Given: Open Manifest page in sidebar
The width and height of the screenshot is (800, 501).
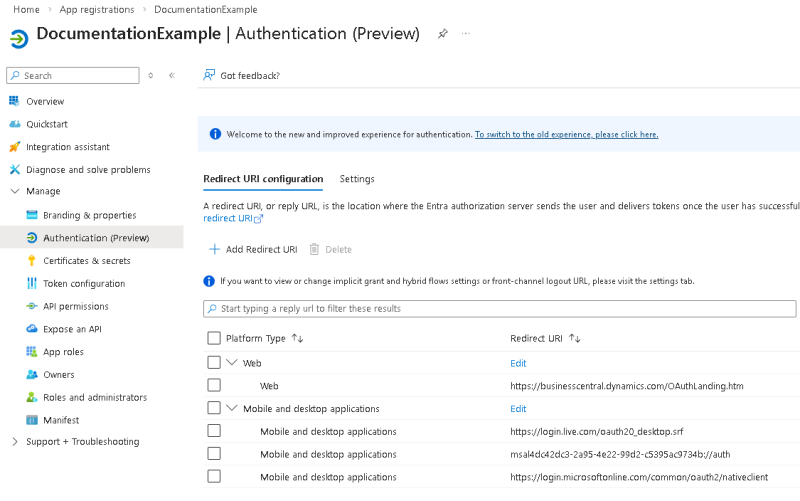Looking at the screenshot, I should click(x=61, y=420).
